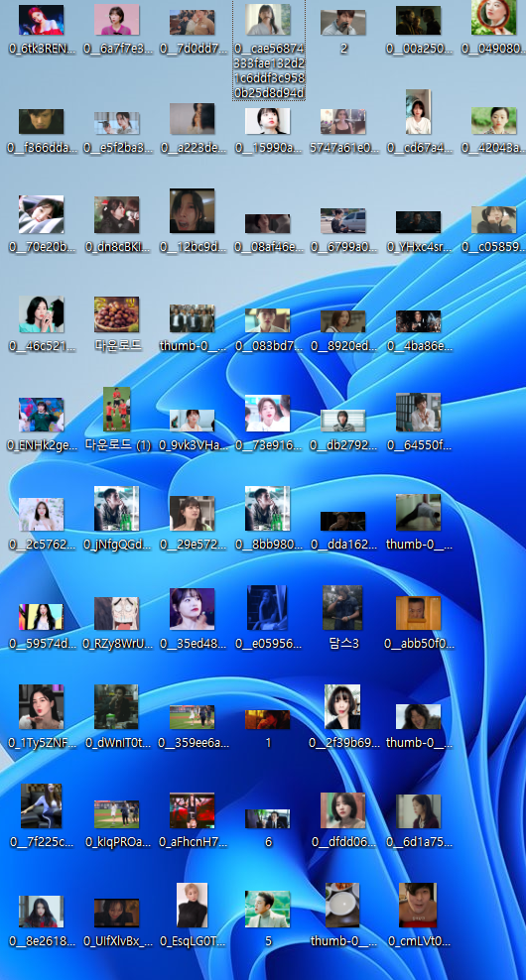Click the file icon 0__abb50f0
The height and width of the screenshot is (980, 526).
pos(419,613)
